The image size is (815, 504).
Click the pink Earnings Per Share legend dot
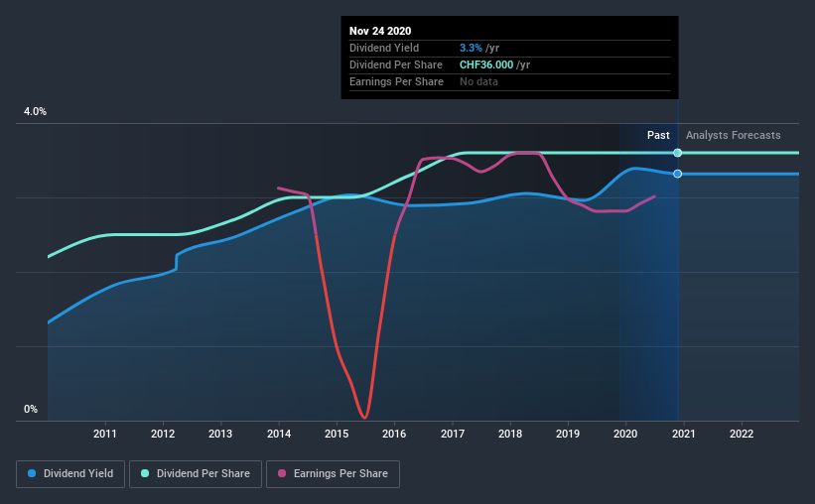[282, 473]
